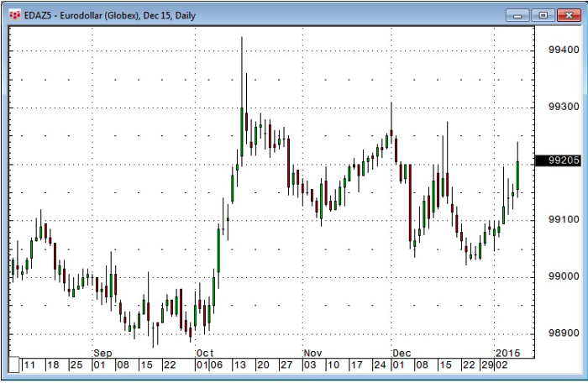Viewport: 588px width, 383px height.
Task: Select the 98900 price scale label
Action: 562,334
